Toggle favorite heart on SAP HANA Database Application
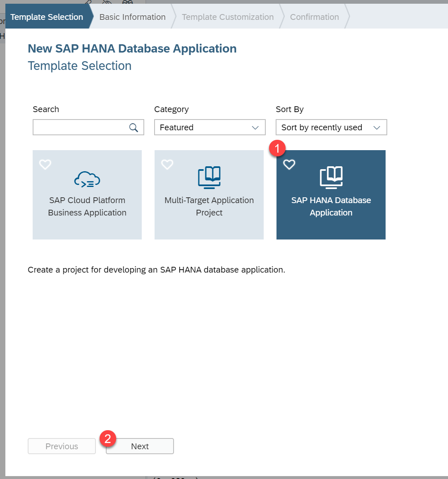This screenshot has width=448, height=479. pyautogui.click(x=289, y=165)
